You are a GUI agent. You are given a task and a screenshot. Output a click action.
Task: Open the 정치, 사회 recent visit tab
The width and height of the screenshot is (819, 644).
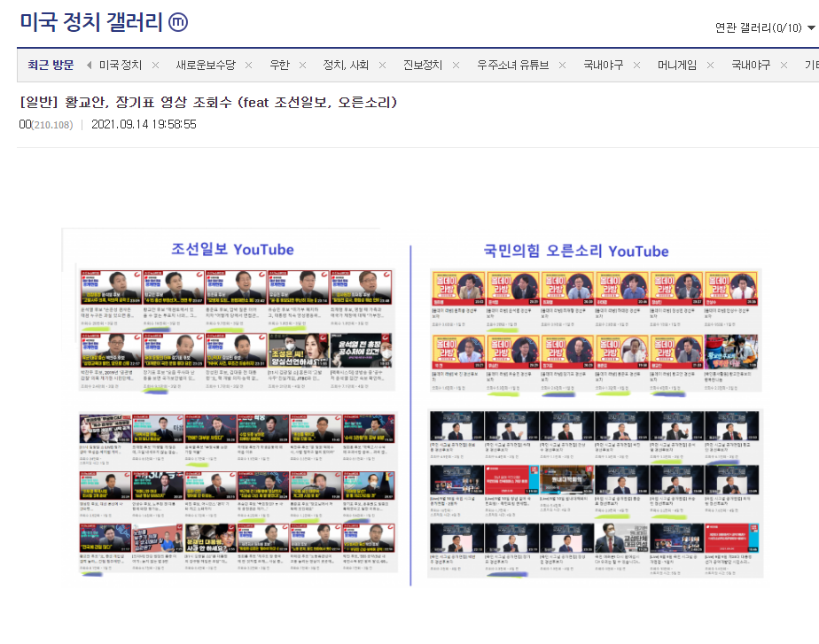(x=346, y=66)
